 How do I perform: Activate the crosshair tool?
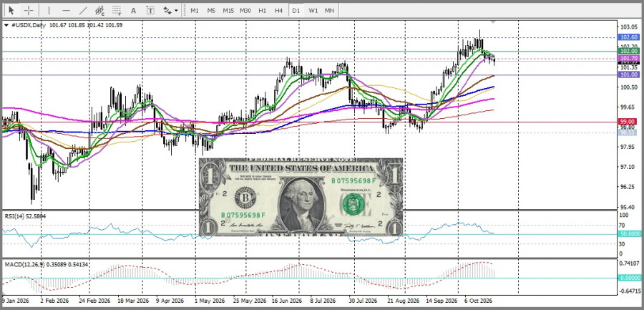[29, 10]
